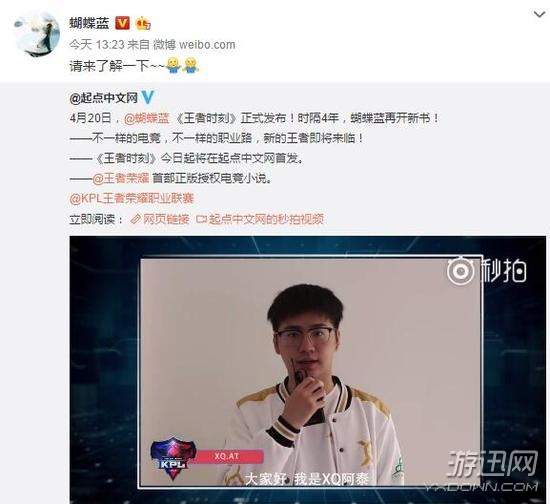Click the 网页链接 link icon
The width and height of the screenshot is (550, 504).
pyautogui.click(x=135, y=220)
